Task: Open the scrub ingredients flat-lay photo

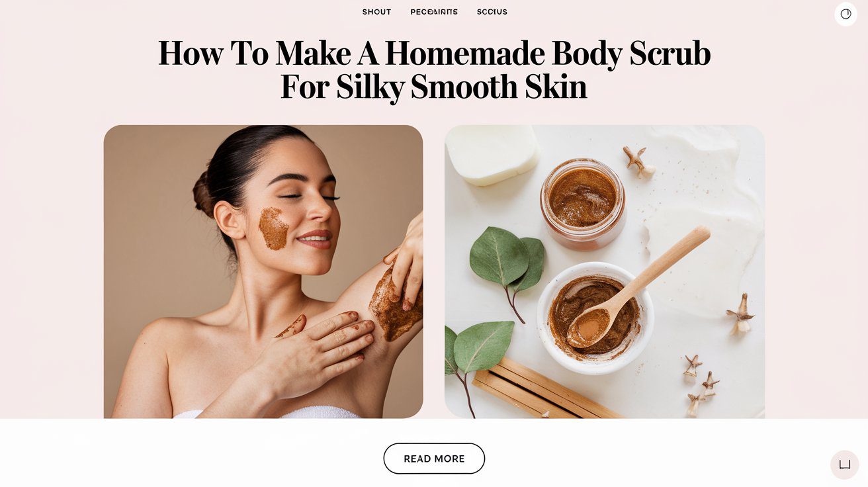Action: 605,271
